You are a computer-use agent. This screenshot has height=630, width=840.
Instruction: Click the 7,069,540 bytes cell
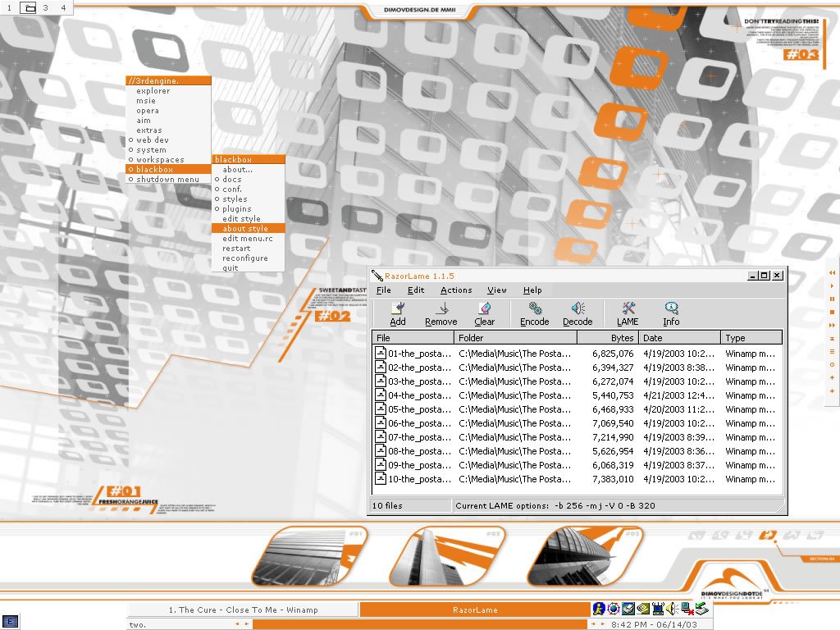pyautogui.click(x=613, y=423)
